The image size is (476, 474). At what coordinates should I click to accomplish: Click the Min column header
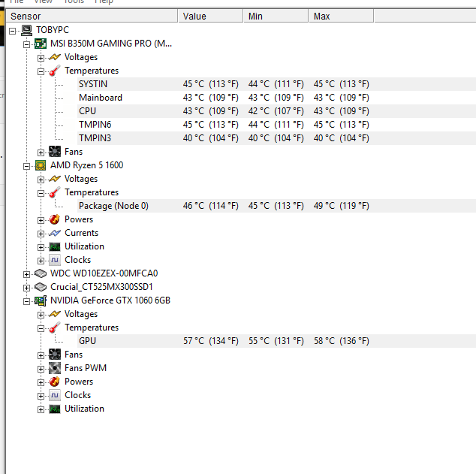[x=276, y=16]
